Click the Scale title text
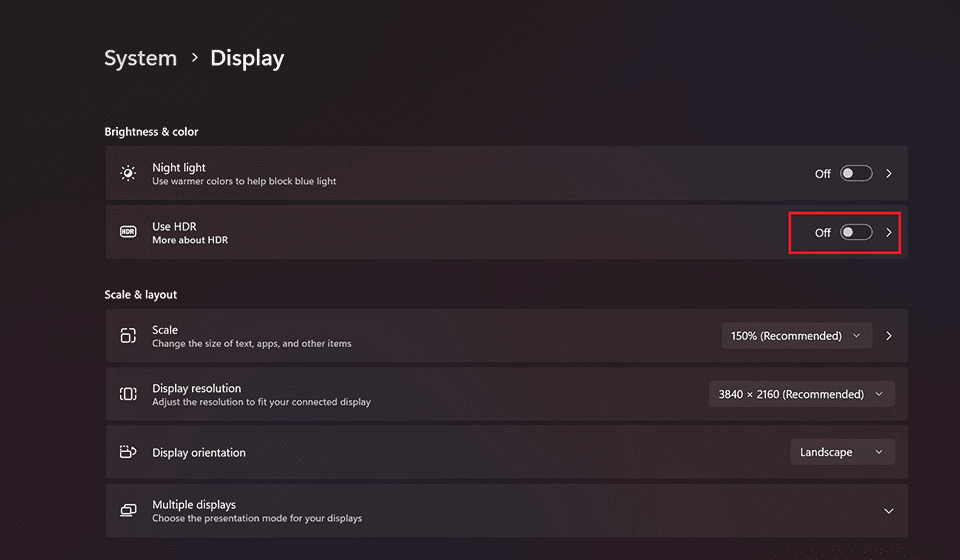 point(165,329)
